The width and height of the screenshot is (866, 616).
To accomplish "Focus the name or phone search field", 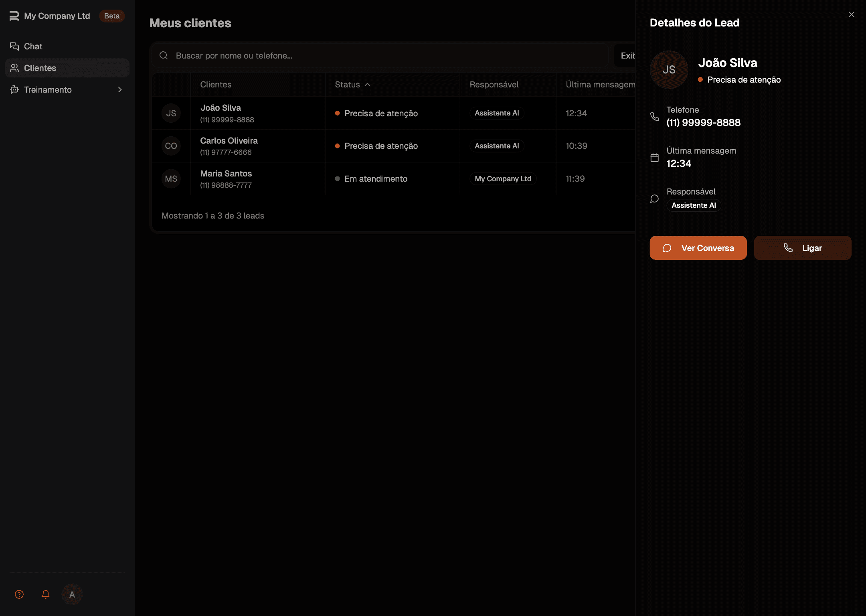I will point(385,56).
